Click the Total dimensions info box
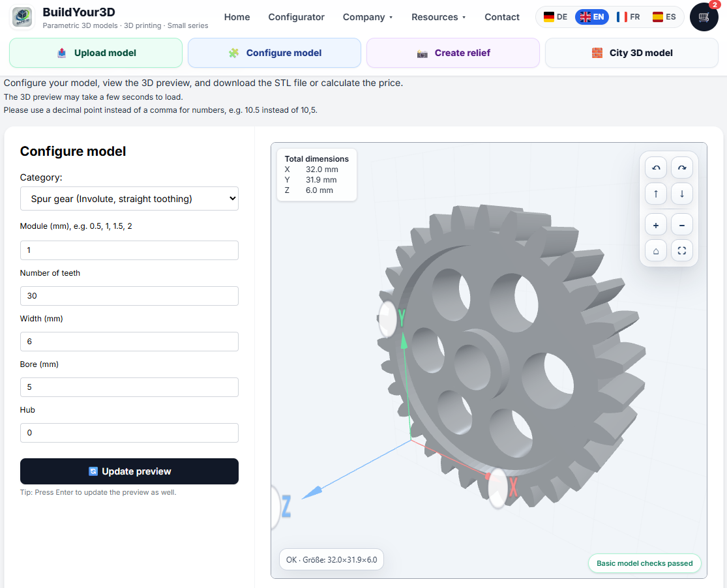 point(317,175)
